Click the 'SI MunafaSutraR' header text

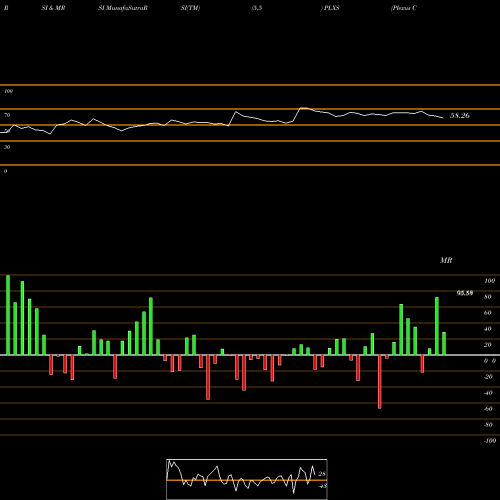[x=123, y=8]
